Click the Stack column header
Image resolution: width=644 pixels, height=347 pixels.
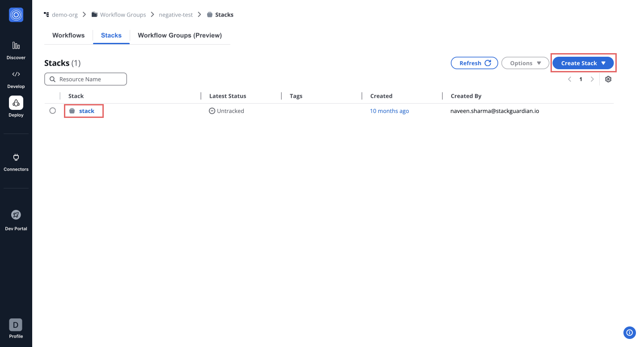pyautogui.click(x=76, y=96)
